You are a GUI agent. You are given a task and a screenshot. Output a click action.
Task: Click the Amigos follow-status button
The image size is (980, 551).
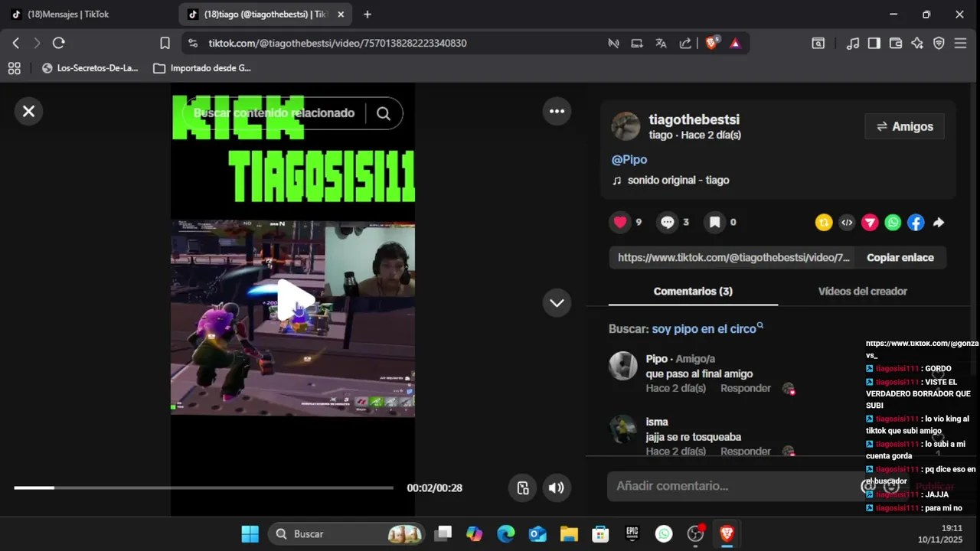pyautogui.click(x=904, y=126)
